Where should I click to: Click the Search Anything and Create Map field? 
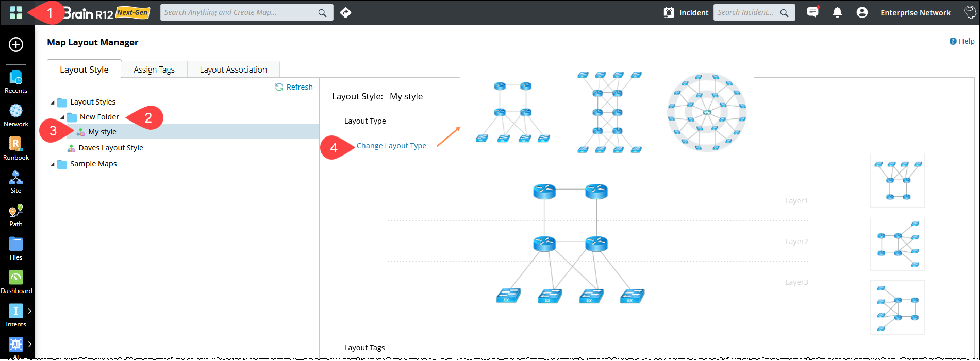point(240,12)
